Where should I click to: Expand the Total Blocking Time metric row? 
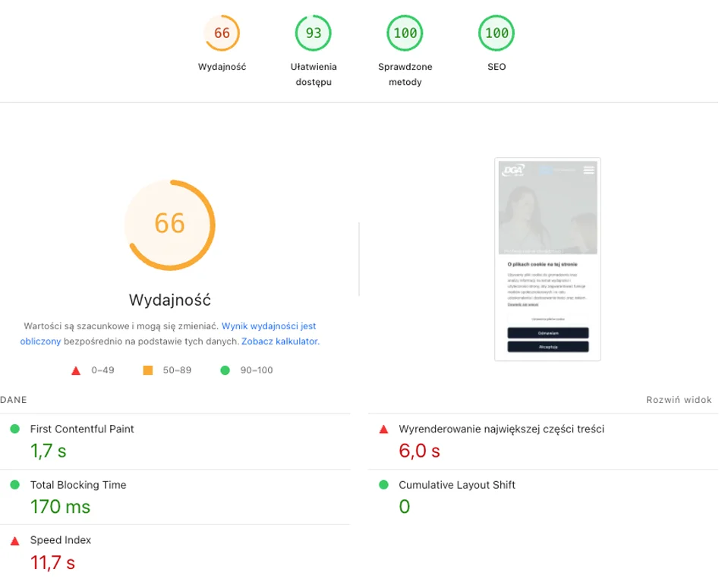tap(78, 485)
